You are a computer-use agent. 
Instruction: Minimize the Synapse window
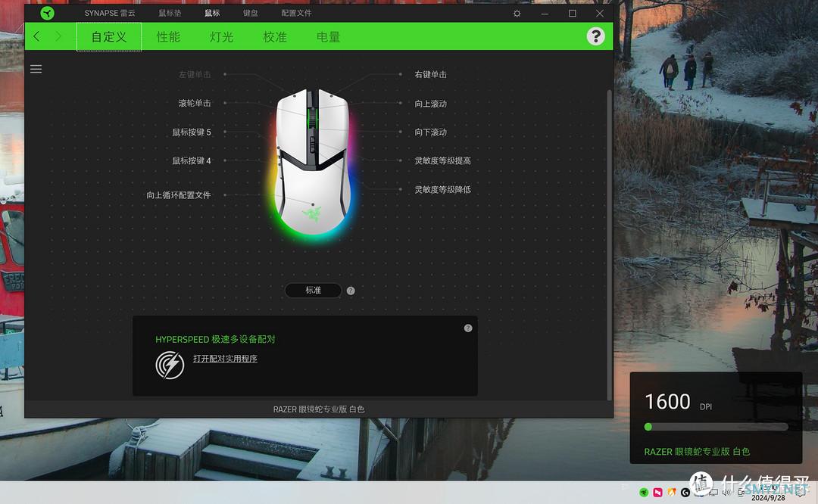click(545, 14)
